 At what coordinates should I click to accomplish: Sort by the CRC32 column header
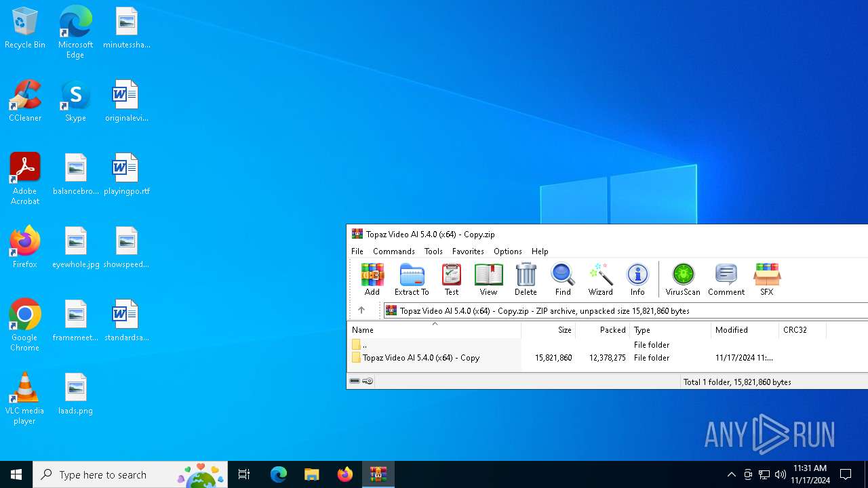802,330
